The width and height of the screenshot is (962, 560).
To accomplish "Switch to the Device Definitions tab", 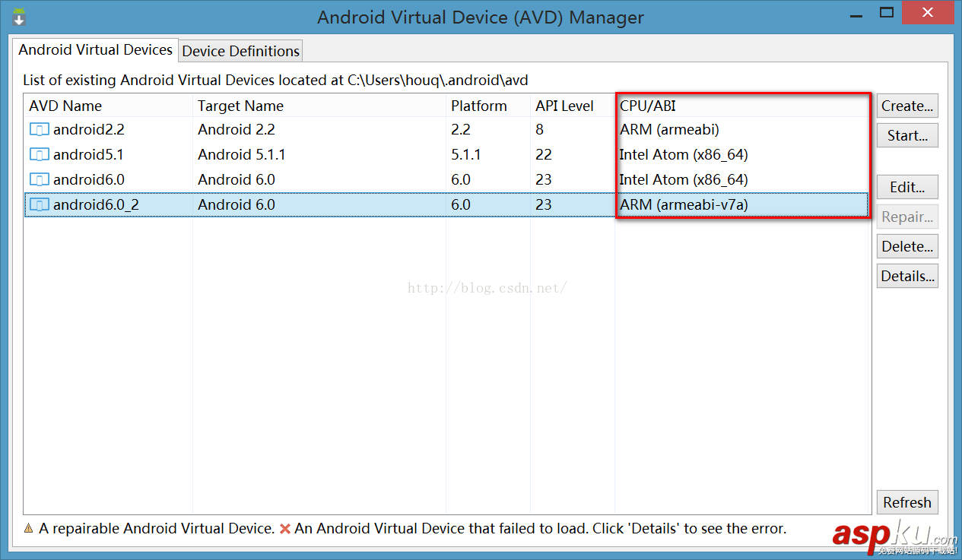I will coord(240,51).
